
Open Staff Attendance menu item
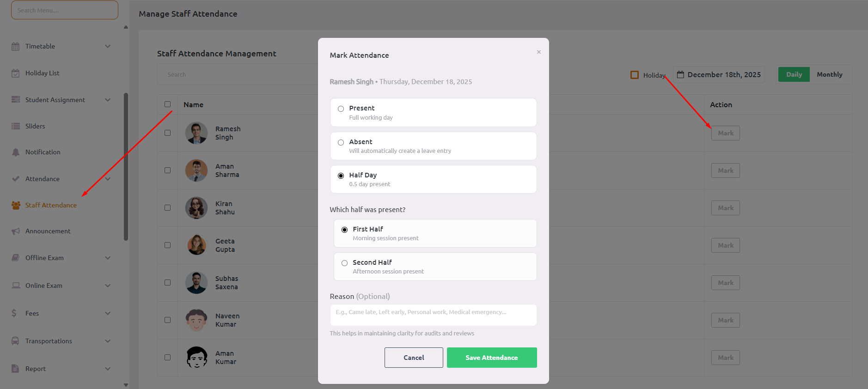(x=51, y=205)
